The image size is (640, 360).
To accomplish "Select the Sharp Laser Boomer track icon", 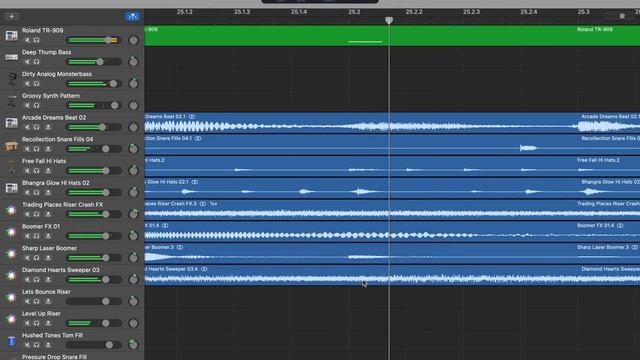I will (11, 253).
